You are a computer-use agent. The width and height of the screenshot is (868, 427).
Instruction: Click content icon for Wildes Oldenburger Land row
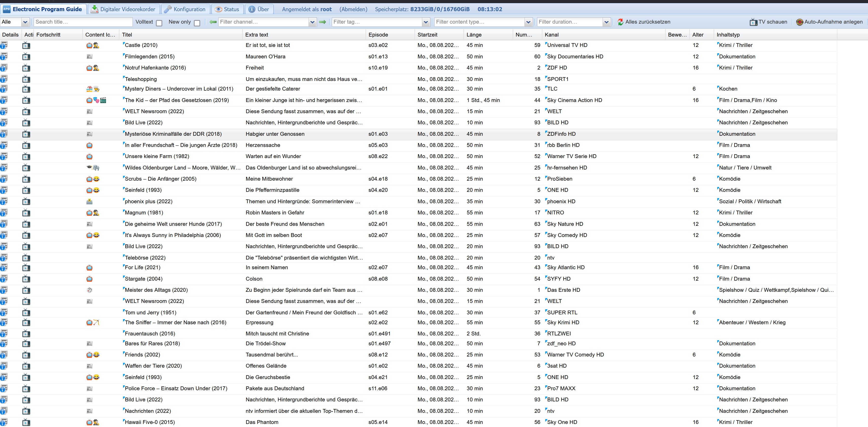click(x=93, y=167)
